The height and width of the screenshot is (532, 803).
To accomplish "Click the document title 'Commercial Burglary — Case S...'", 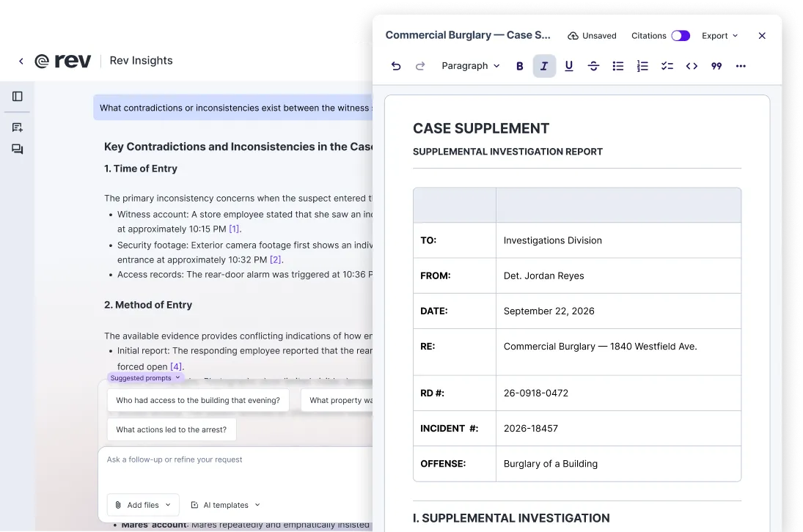I will [468, 35].
